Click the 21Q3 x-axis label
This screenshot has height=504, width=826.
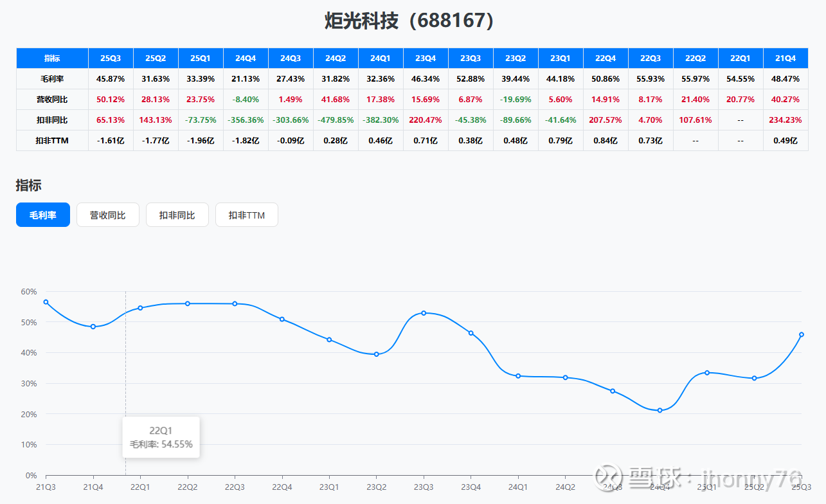(x=46, y=487)
